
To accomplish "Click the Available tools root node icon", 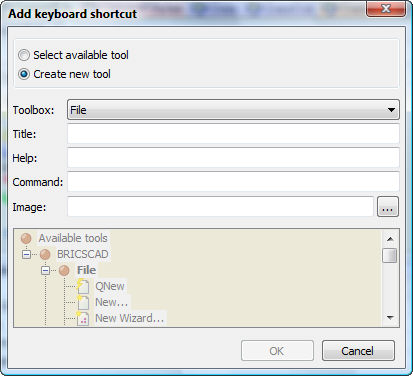I will click(26, 238).
